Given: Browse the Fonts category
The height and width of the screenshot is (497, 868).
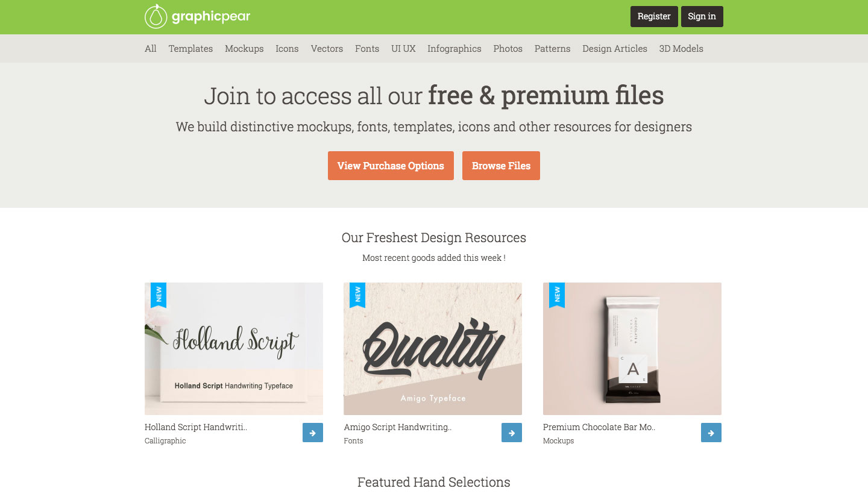Looking at the screenshot, I should 367,49.
